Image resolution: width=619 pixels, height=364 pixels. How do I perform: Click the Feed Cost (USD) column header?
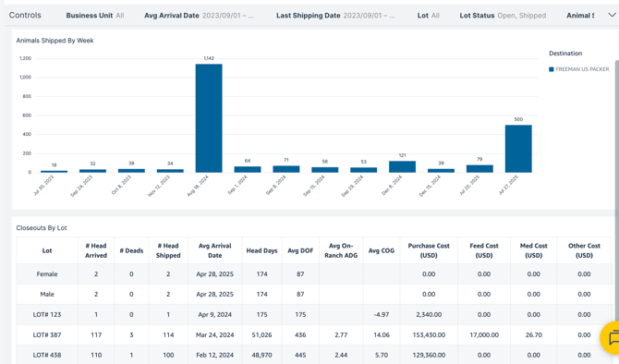click(x=484, y=250)
